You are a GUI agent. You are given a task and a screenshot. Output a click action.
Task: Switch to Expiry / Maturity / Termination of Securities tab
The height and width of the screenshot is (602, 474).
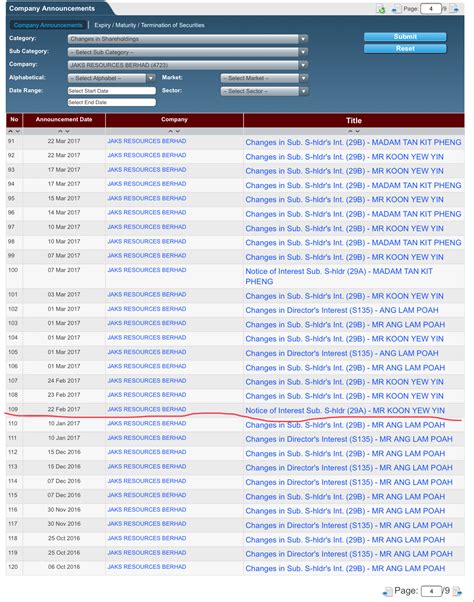149,25
